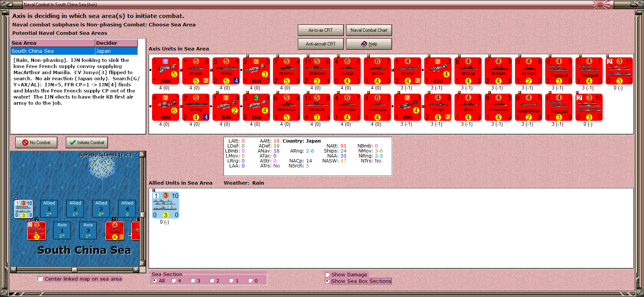This screenshot has height=297, width=644.
Task: Select the D3A1 dive bomber counter
Action: point(438,71)
